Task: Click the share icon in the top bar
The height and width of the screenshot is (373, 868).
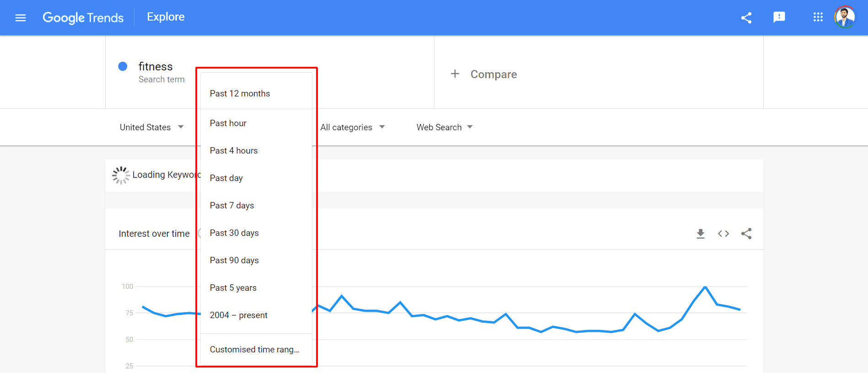Action: click(x=746, y=17)
